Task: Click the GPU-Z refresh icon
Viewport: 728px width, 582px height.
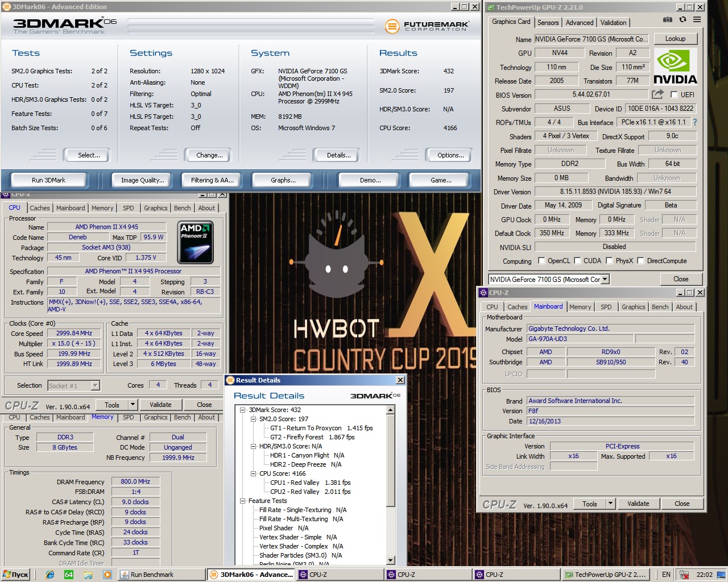Action: (682, 19)
